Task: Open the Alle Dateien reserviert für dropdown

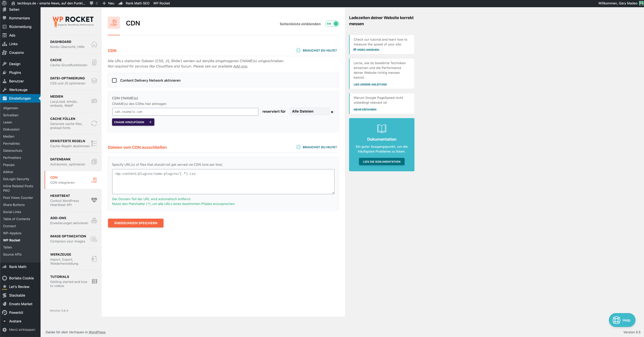Action: pyautogui.click(x=310, y=111)
